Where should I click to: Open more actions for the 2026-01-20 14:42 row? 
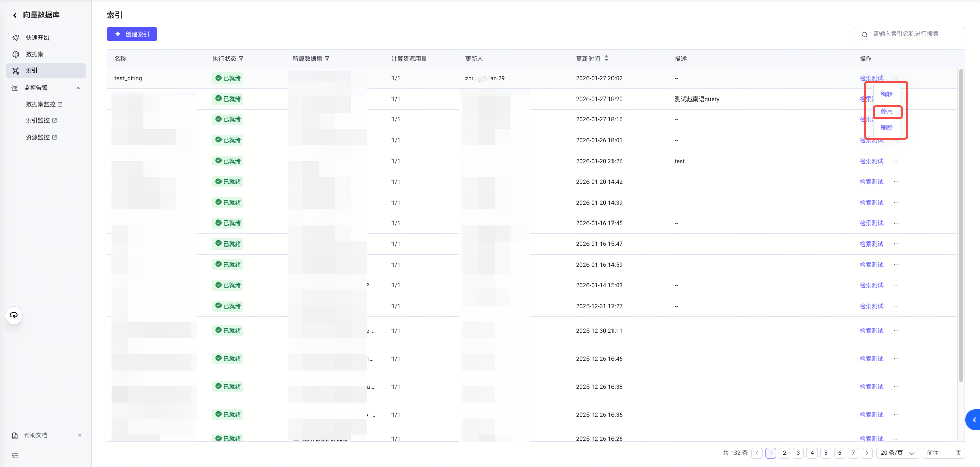tap(896, 182)
